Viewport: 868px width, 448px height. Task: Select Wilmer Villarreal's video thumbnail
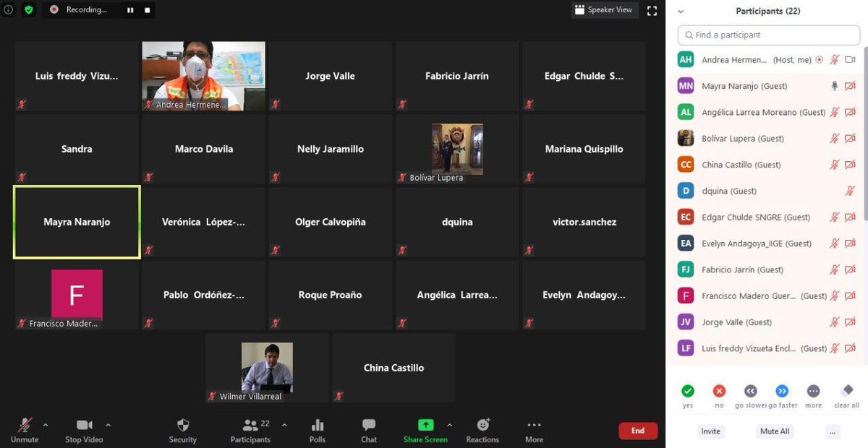coord(267,368)
